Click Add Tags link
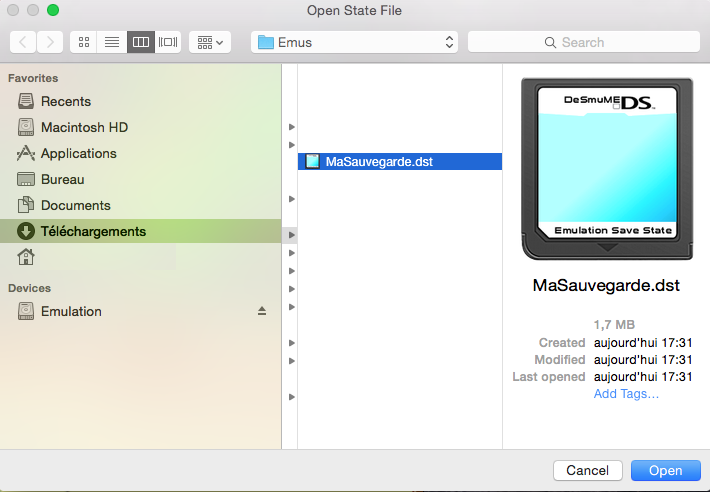This screenshot has height=492, width=710. pyautogui.click(x=626, y=394)
